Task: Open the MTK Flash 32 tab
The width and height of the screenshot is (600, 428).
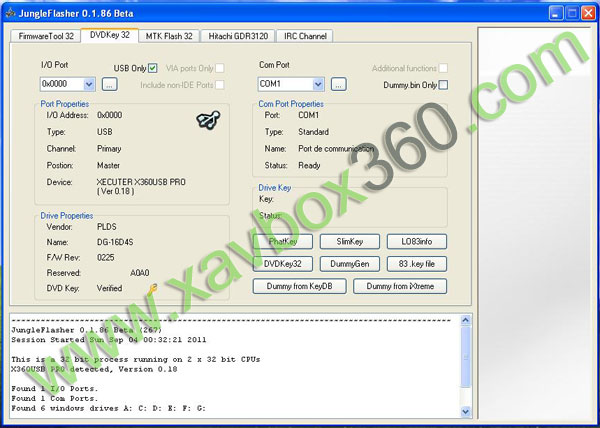Action: point(169,36)
